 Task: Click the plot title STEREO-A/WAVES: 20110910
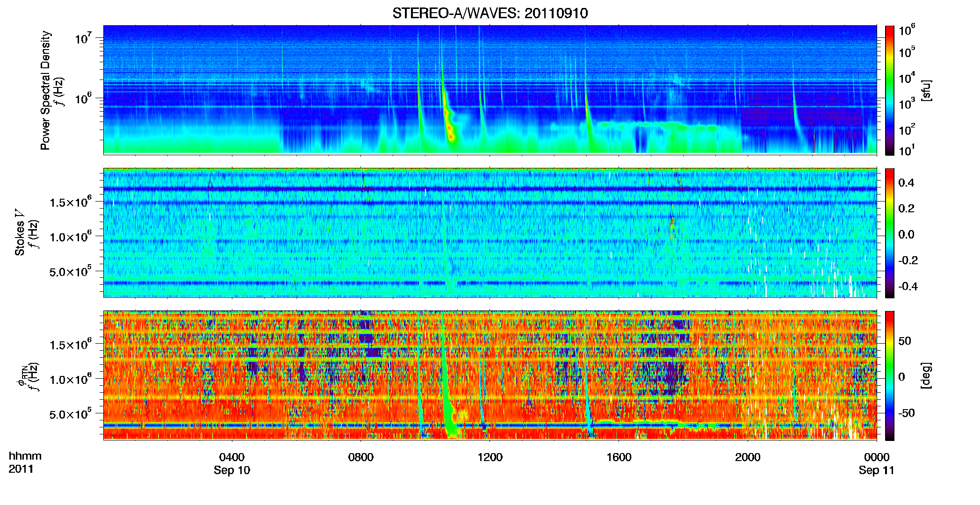click(490, 13)
